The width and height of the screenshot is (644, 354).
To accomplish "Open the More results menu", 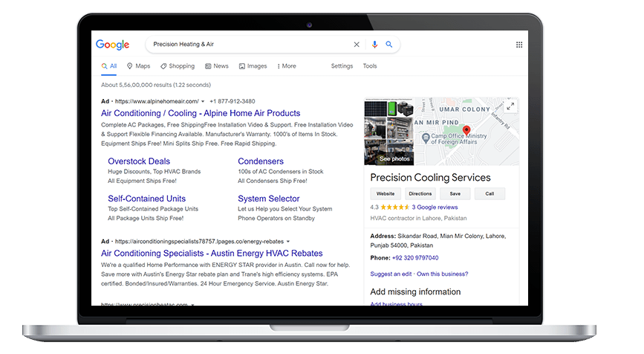I will pos(287,66).
